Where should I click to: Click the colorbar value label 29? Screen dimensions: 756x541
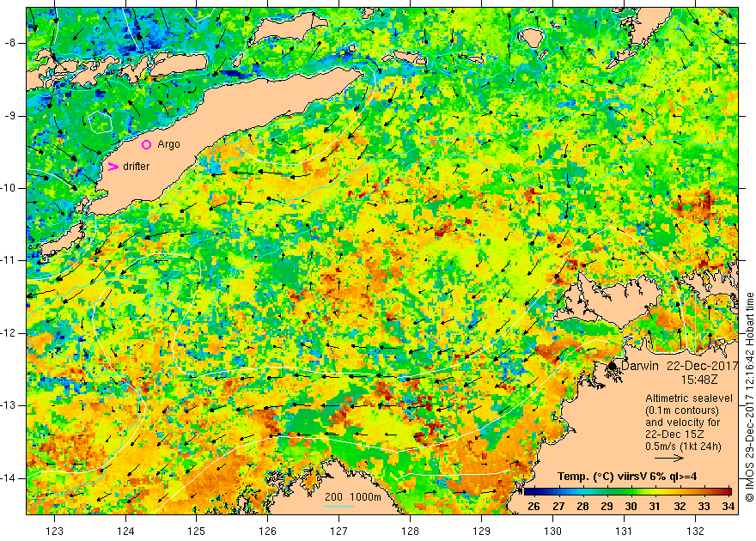click(x=607, y=507)
